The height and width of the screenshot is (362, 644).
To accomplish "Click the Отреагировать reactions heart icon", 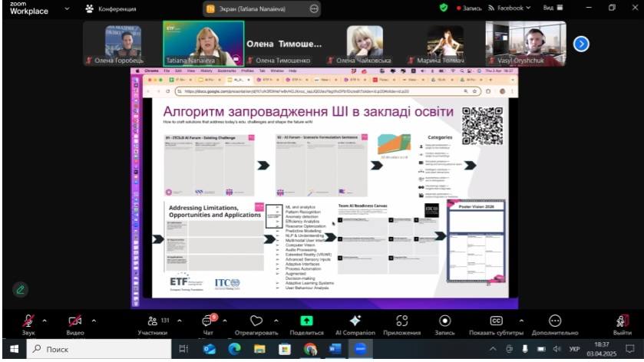I will (x=256, y=321).
